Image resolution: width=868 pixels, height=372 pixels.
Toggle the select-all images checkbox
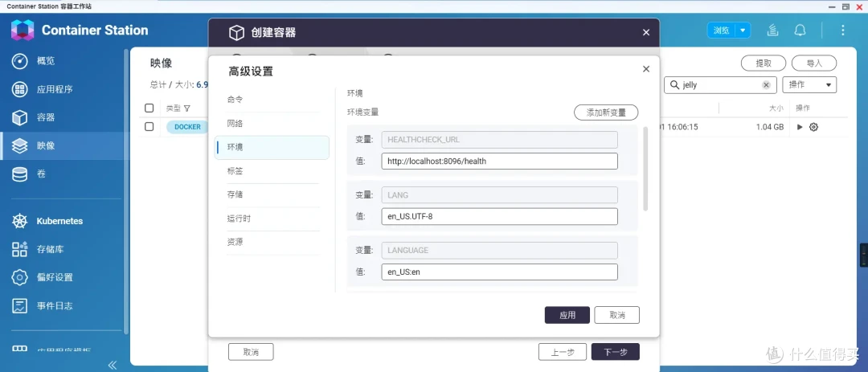pyautogui.click(x=149, y=108)
